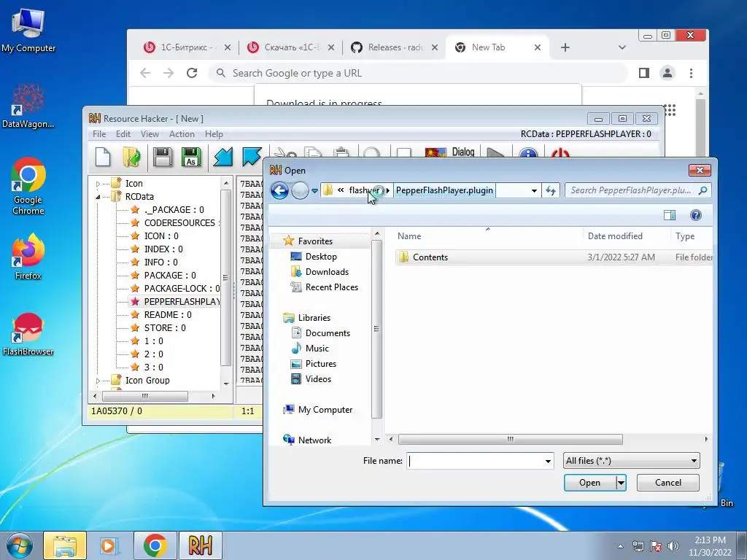Sort by Date modified column header

click(614, 236)
